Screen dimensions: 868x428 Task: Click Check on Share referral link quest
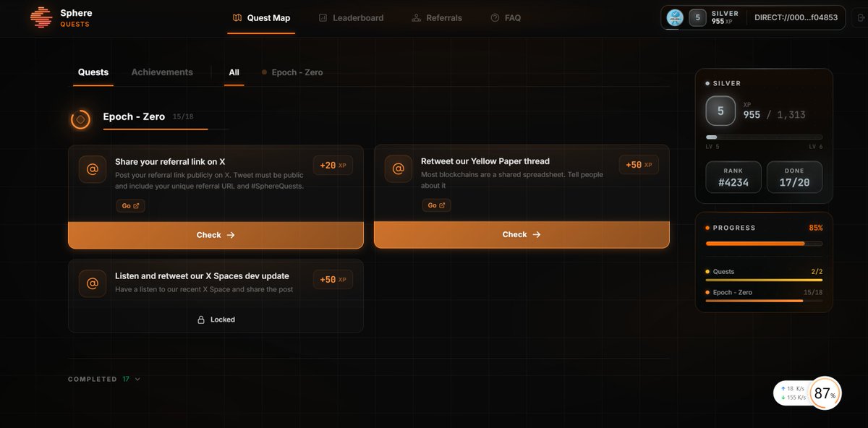click(x=216, y=235)
